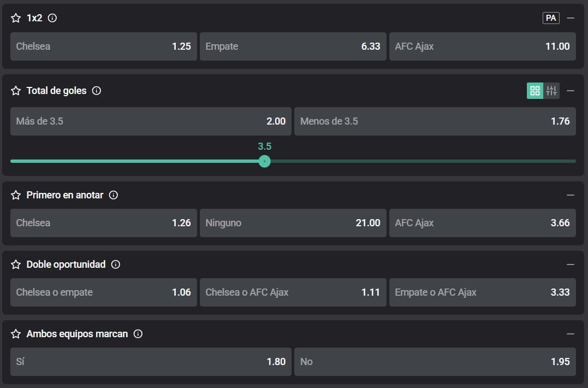Click the 3.5 goal line slider handle

(x=265, y=161)
